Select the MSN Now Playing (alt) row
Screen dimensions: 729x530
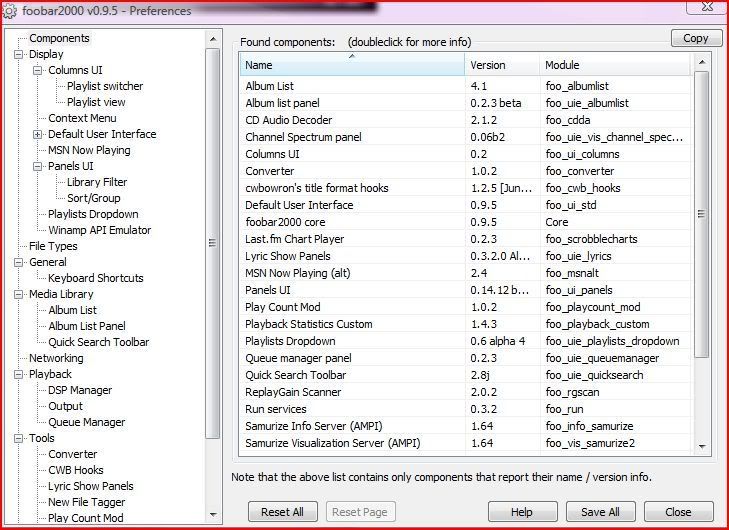pos(465,273)
